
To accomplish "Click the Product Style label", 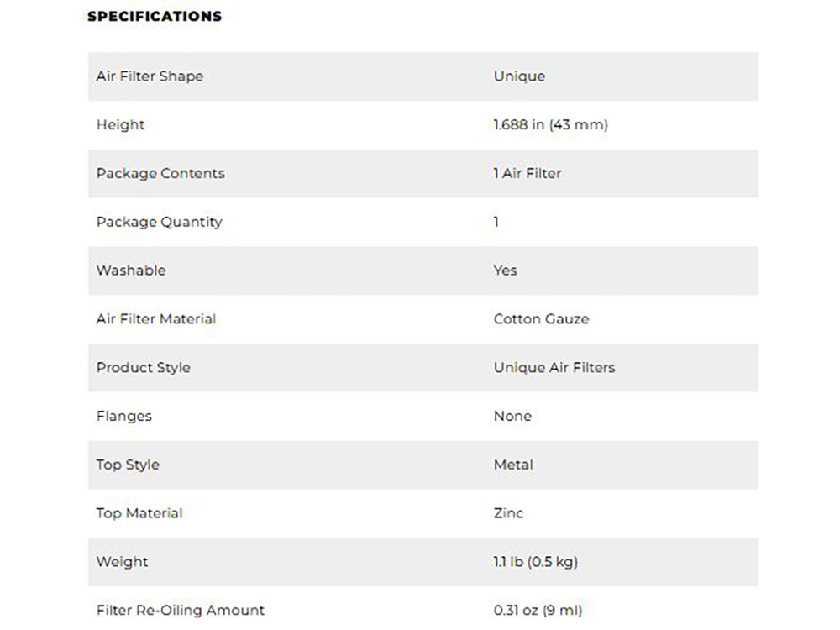I will click(x=143, y=368).
